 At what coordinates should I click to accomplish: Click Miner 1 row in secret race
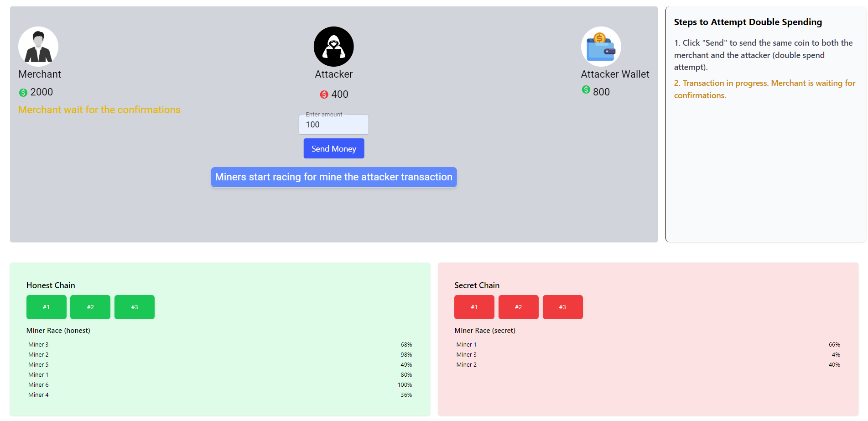tap(648, 345)
